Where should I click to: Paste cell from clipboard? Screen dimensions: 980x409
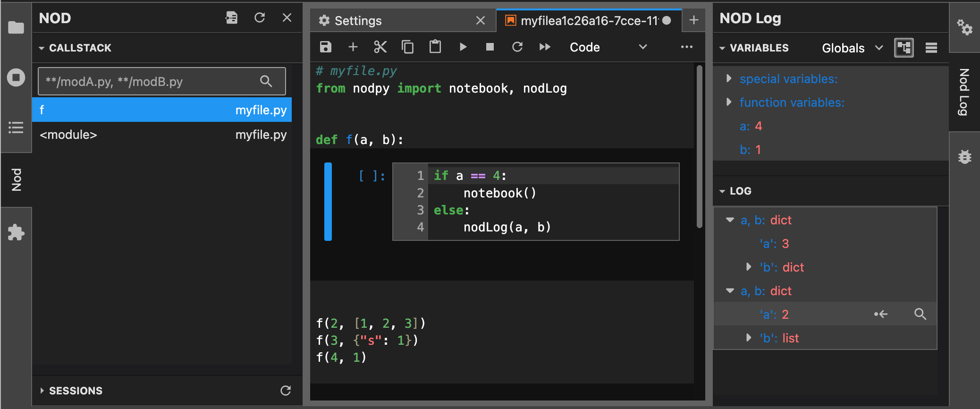click(435, 47)
